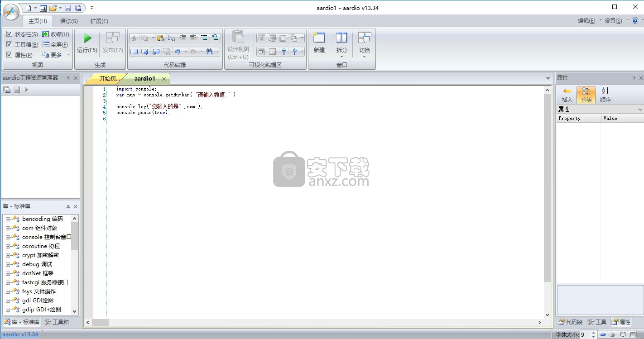Open the editor tab list dropdown arrow

pyautogui.click(x=548, y=78)
